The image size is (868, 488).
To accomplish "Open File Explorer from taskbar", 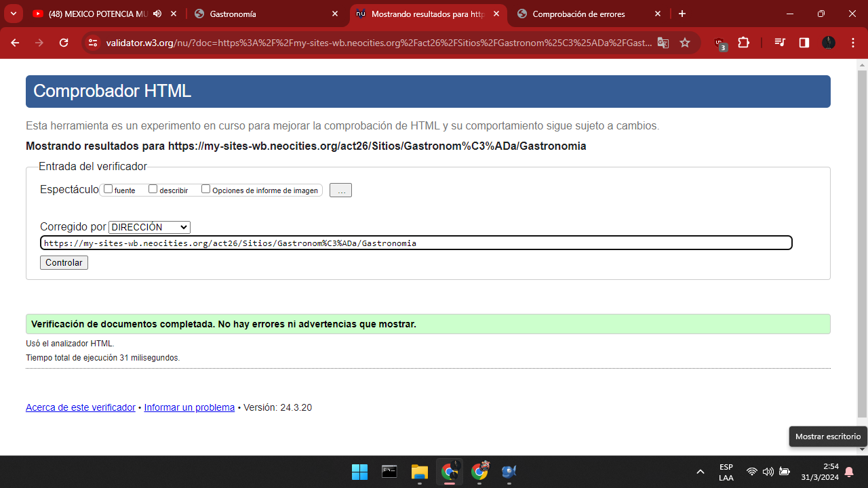I will tap(419, 472).
